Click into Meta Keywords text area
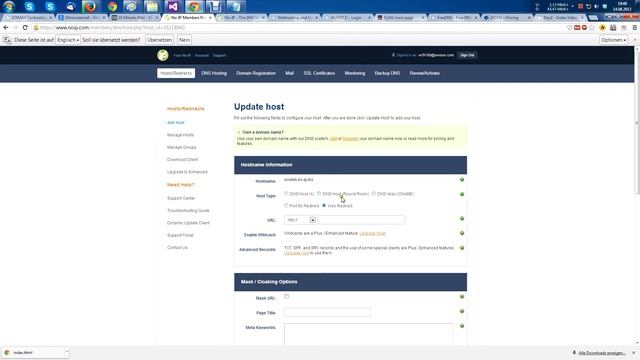This screenshot has width=640, height=360. [x=369, y=334]
